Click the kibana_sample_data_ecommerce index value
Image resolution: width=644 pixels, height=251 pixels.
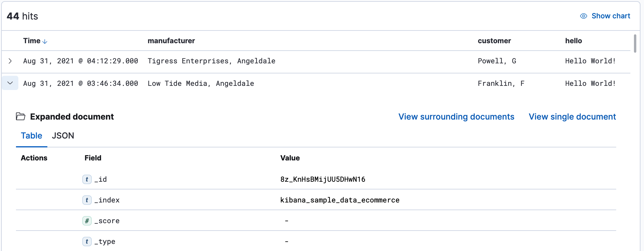[x=340, y=200]
